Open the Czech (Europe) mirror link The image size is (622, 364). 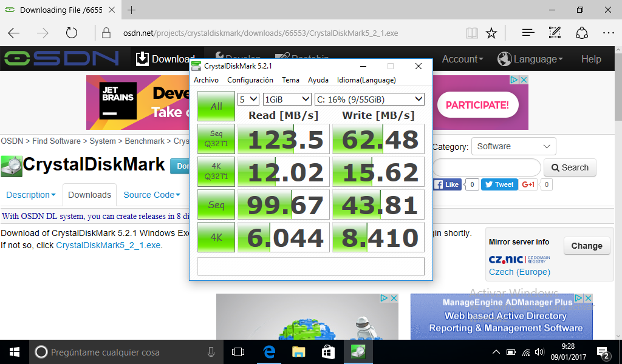(x=520, y=272)
